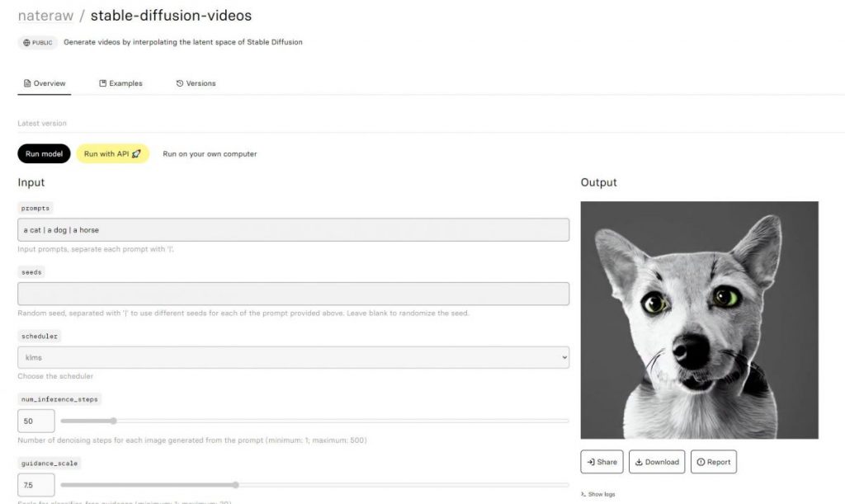
Task: Click inside the seeds input field
Action: point(293,293)
